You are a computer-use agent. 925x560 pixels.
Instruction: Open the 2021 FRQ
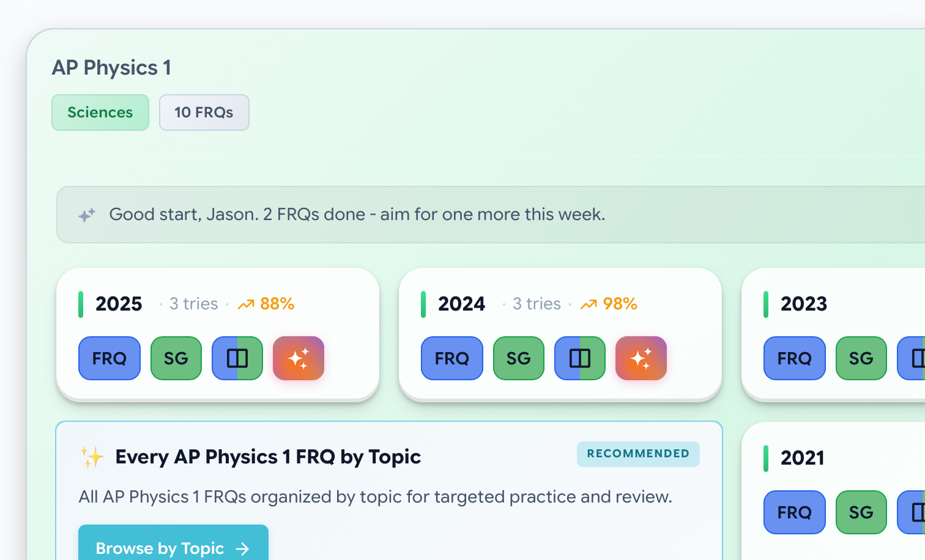pyautogui.click(x=794, y=512)
